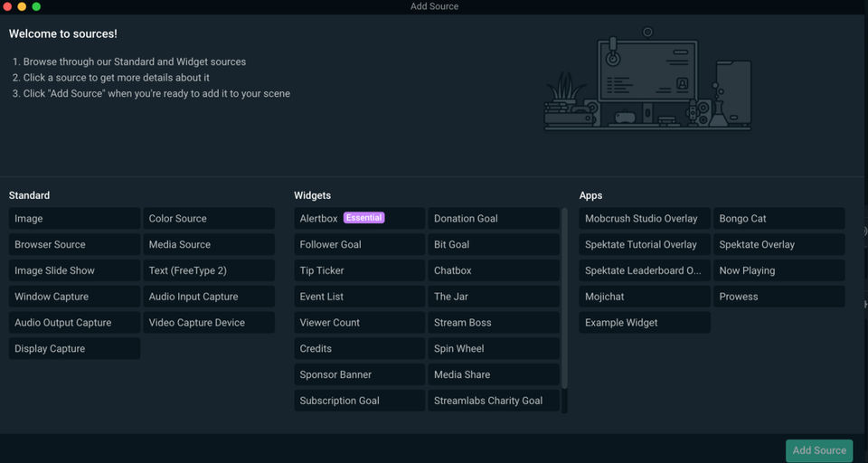Choose Browser Source
868x463 pixels.
click(74, 244)
